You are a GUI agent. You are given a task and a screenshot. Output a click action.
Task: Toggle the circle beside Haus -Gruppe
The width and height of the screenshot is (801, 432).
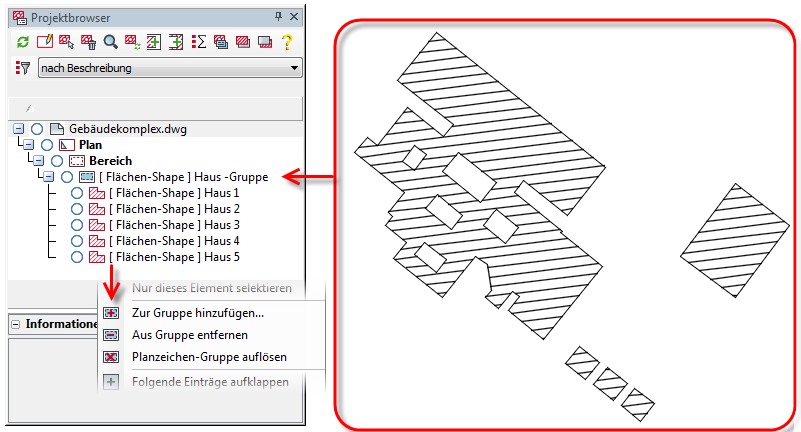click(x=66, y=177)
